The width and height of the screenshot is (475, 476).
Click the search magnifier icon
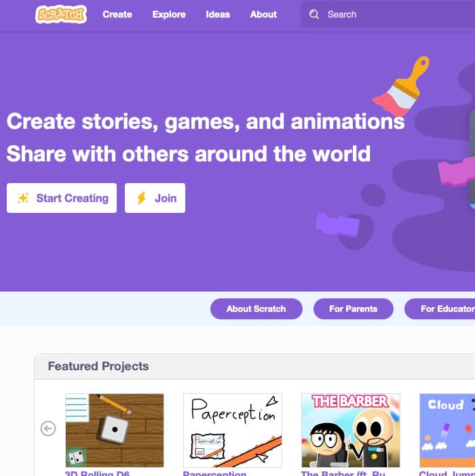(314, 14)
